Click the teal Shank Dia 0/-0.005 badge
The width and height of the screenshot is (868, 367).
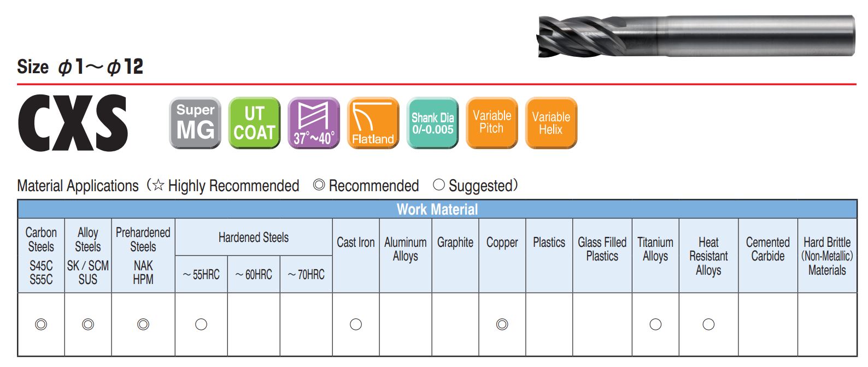432,123
